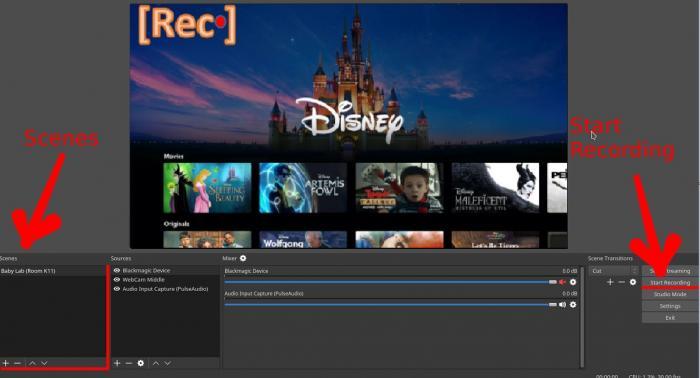This screenshot has width=700, height=378.
Task: Move scene up in Scenes list
Action: [x=32, y=363]
